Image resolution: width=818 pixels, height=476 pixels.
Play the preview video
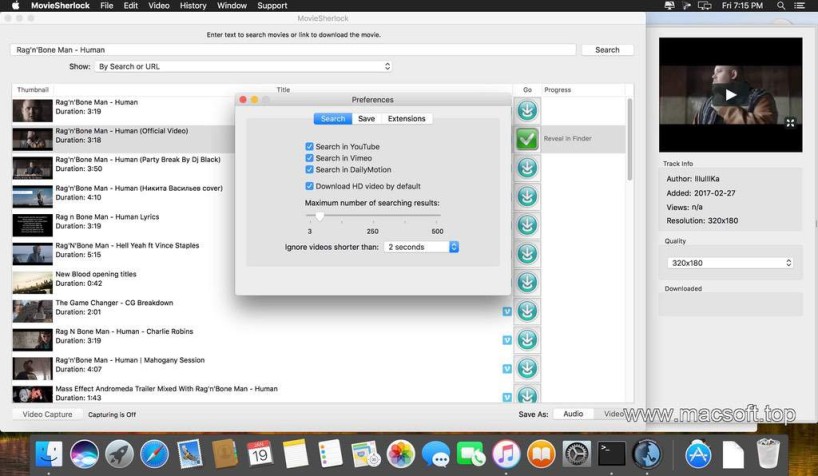pos(730,95)
